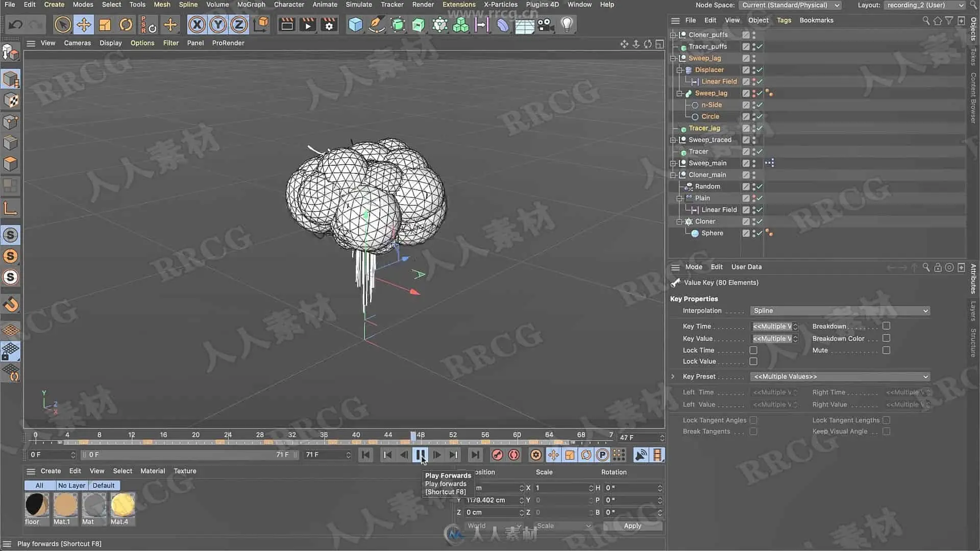Image resolution: width=980 pixels, height=551 pixels.
Task: Toggle the Breakdown Color checkbox
Action: pos(886,338)
